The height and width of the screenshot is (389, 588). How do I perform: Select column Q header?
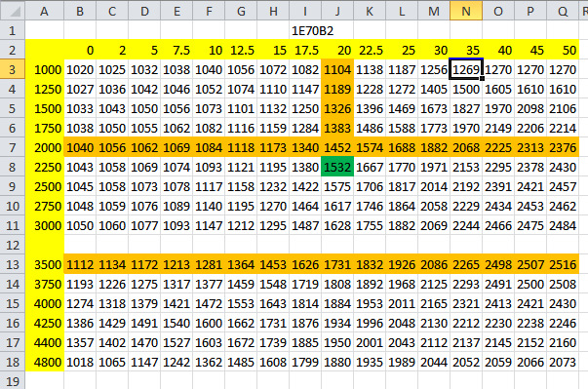point(563,11)
